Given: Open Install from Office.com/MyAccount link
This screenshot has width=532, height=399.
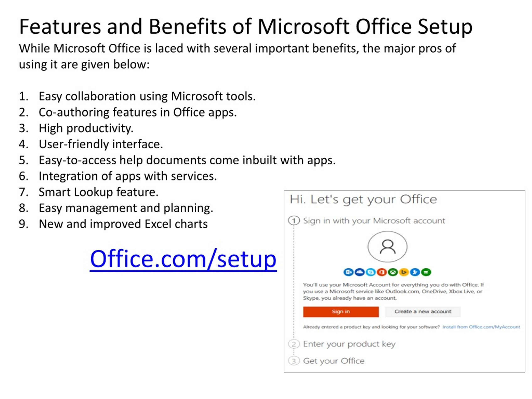Looking at the screenshot, I should click(x=481, y=327).
